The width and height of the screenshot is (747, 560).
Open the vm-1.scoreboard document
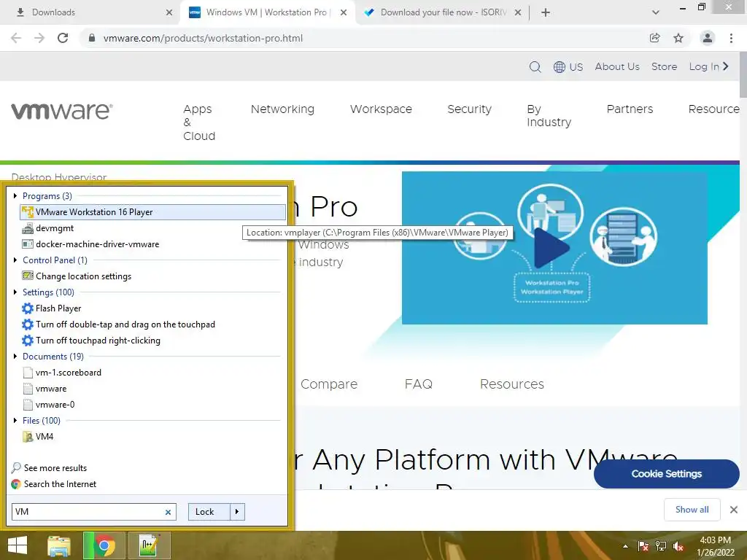pos(68,373)
